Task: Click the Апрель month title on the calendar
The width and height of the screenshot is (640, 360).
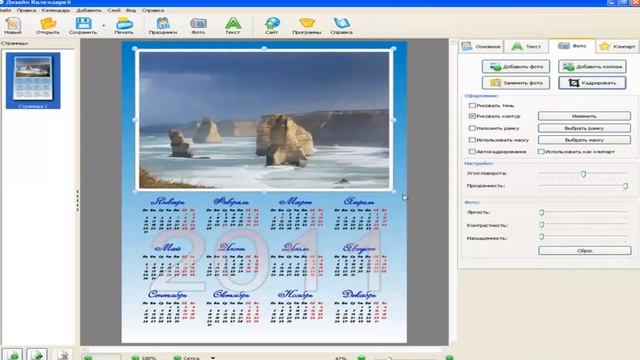Action: point(359,202)
